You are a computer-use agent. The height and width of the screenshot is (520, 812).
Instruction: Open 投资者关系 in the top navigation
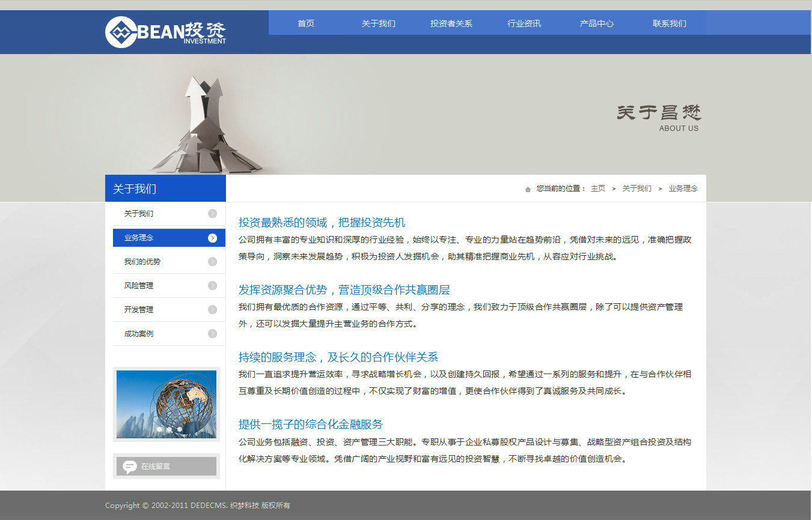click(451, 23)
